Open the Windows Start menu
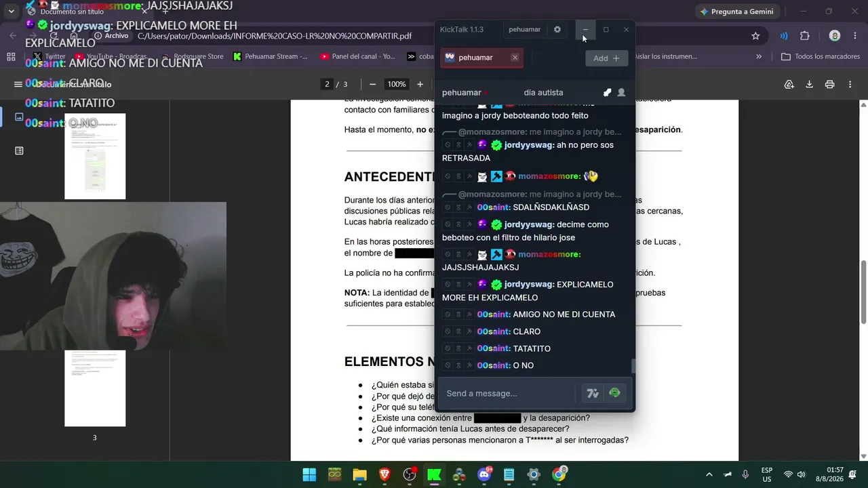 [309, 474]
